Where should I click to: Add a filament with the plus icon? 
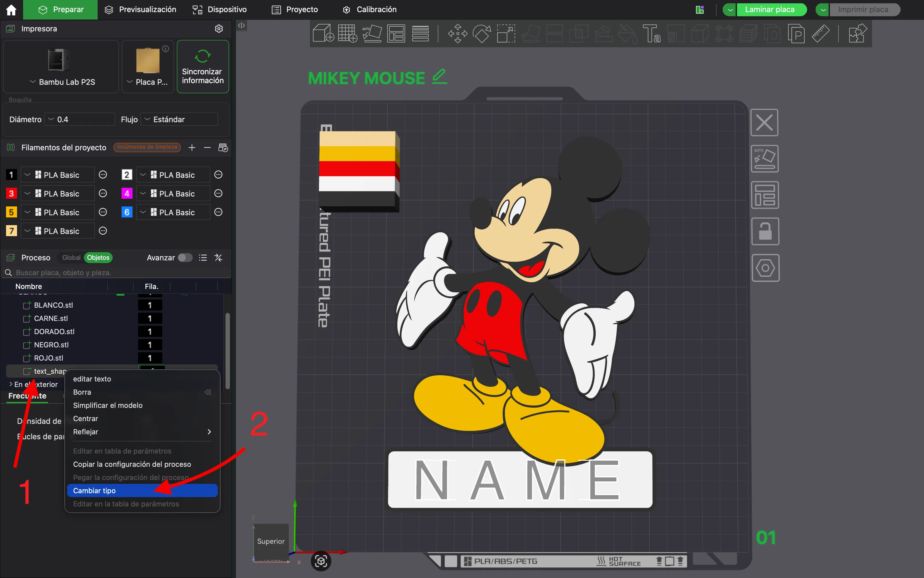point(192,148)
